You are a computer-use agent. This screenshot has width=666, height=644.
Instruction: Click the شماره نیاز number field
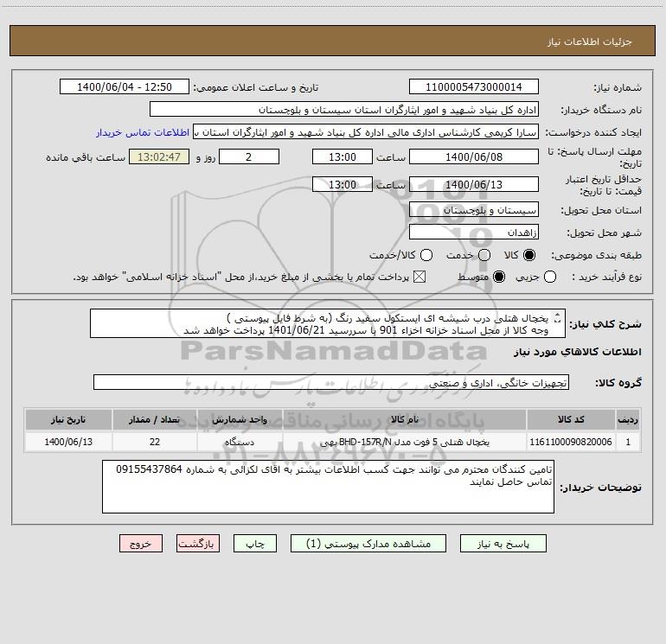click(x=474, y=86)
